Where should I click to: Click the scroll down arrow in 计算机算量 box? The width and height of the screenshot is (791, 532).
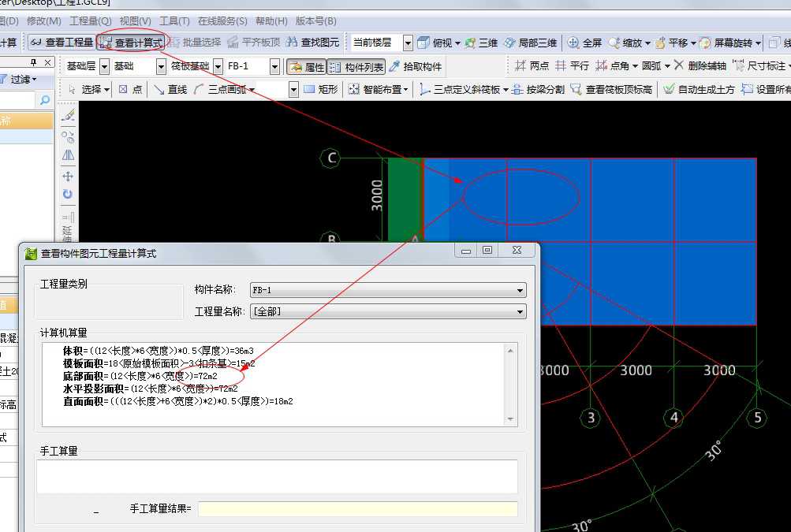click(x=510, y=419)
